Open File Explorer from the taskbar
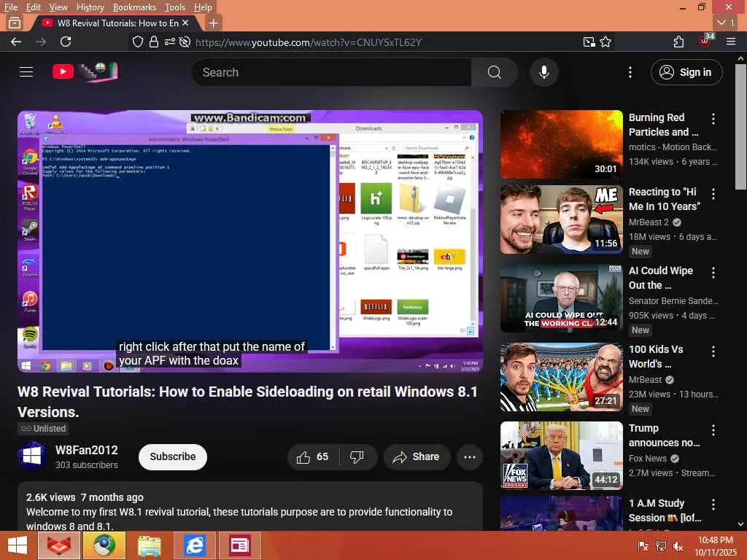747x560 pixels. coord(150,545)
